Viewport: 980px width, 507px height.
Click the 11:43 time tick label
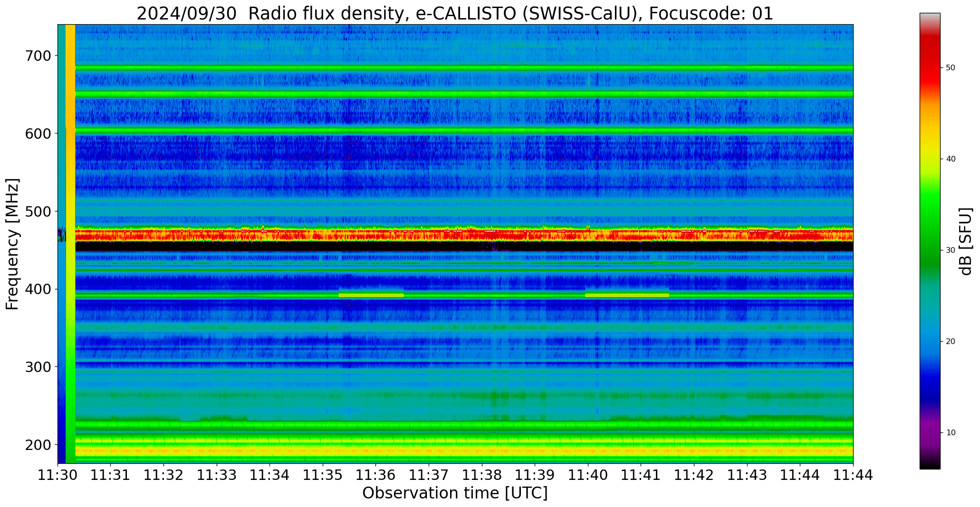point(748,475)
